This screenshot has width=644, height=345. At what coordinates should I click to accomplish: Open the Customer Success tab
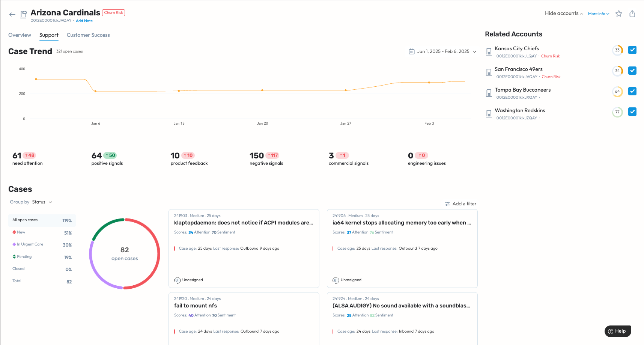(x=88, y=35)
